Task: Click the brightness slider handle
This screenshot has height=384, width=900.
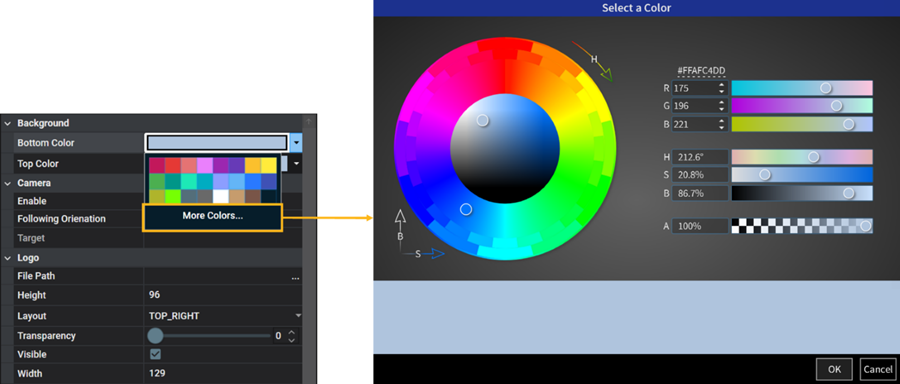Action: click(x=848, y=193)
